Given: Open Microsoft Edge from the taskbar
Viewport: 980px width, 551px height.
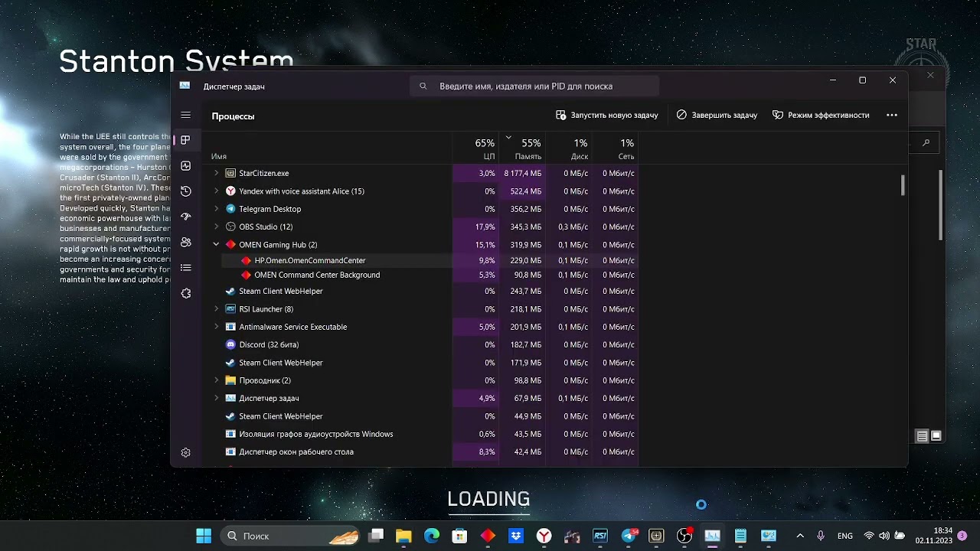Looking at the screenshot, I should [432, 536].
